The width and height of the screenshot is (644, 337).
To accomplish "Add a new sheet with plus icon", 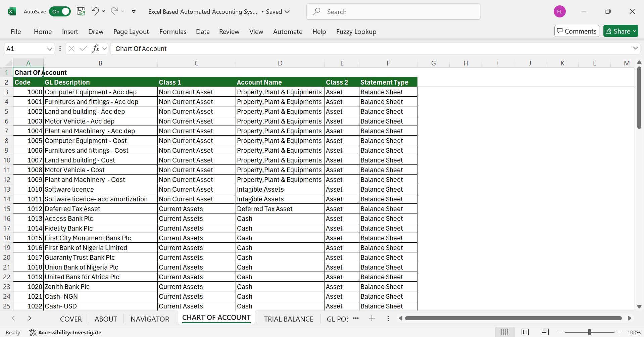I will pos(372,318).
